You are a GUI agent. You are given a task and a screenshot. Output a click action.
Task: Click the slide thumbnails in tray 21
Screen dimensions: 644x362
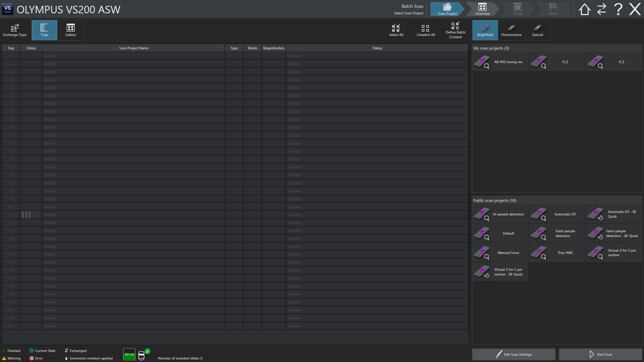pos(31,215)
